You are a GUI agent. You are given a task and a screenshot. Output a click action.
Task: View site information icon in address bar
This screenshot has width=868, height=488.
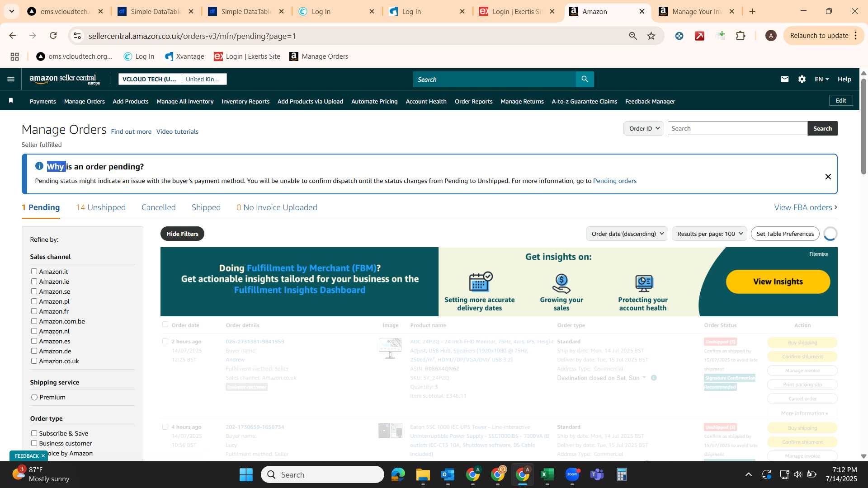point(77,36)
